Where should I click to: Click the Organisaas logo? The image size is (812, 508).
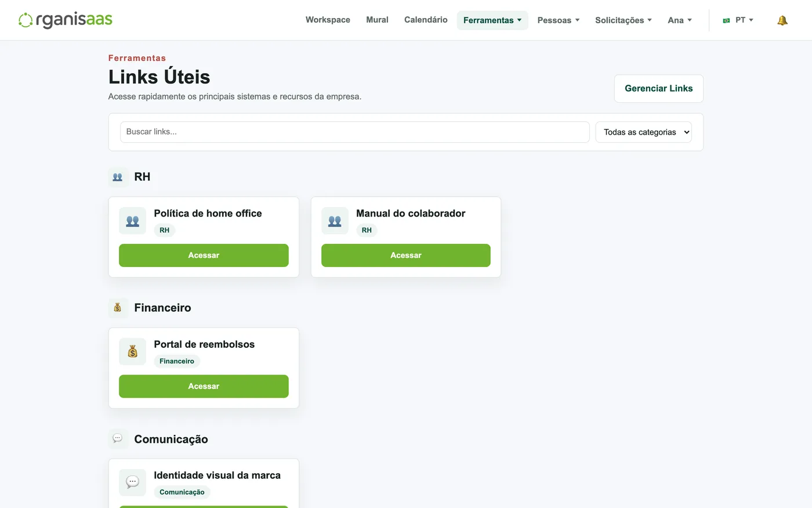click(x=66, y=20)
